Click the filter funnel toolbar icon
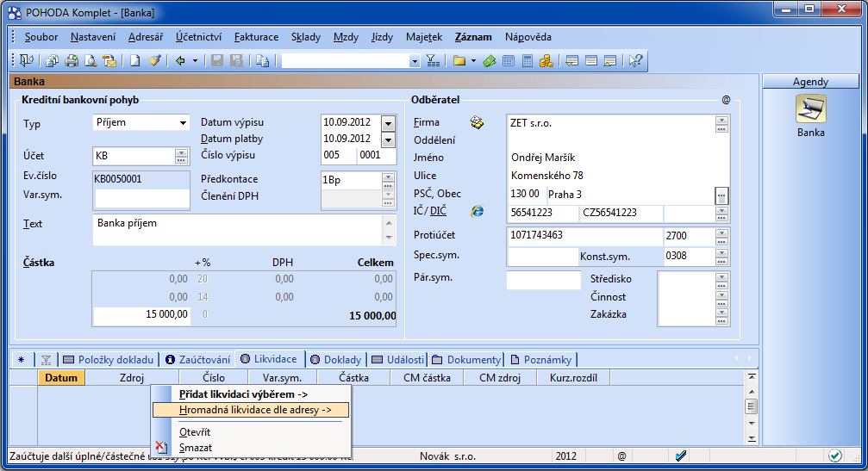Screen dimensions: 868x471 (x=433, y=61)
